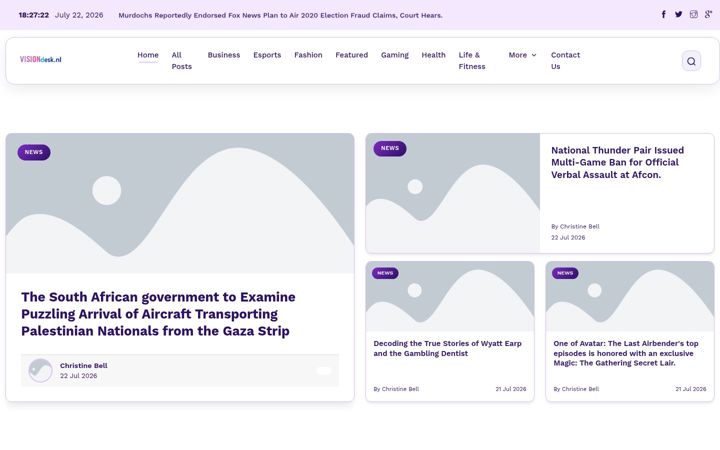
Task: Open the Murdochs Fox News ticker headline
Action: [x=280, y=15]
